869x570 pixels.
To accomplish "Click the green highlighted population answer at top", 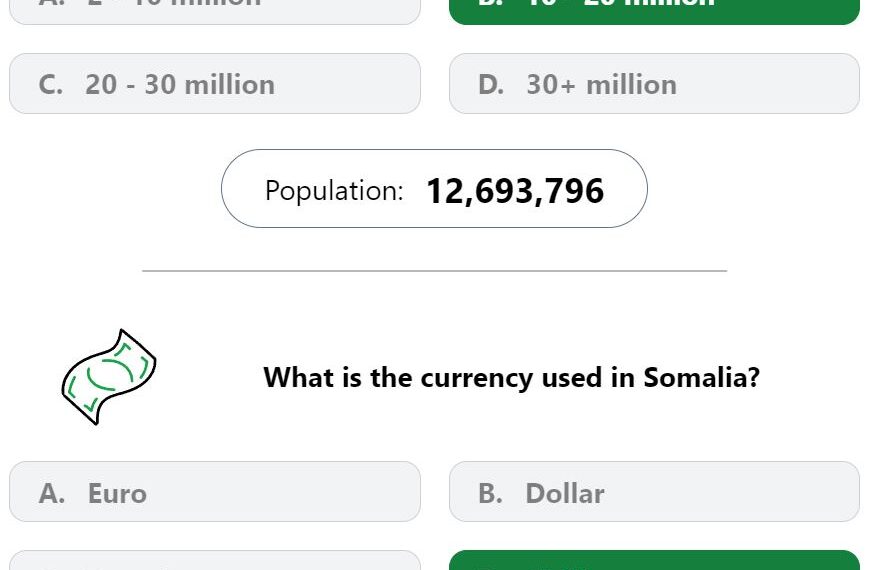I will click(655, 12).
